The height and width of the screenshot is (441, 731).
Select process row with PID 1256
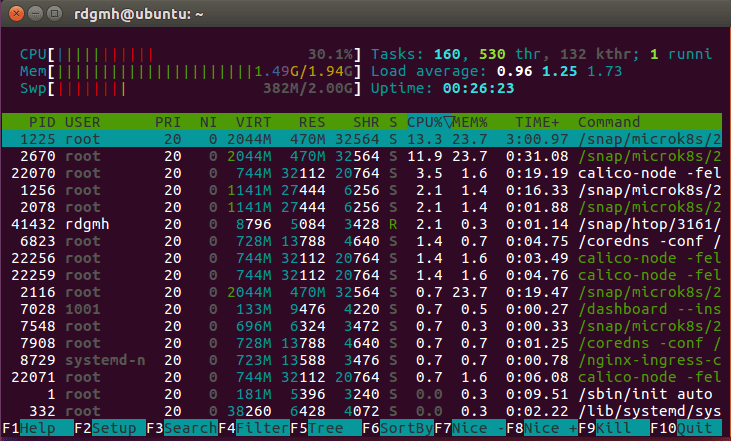click(x=362, y=190)
